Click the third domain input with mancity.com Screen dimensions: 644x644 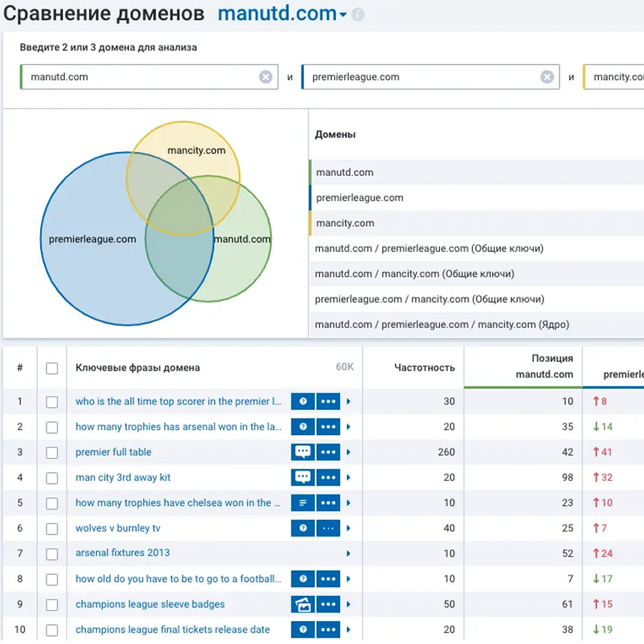(x=617, y=77)
